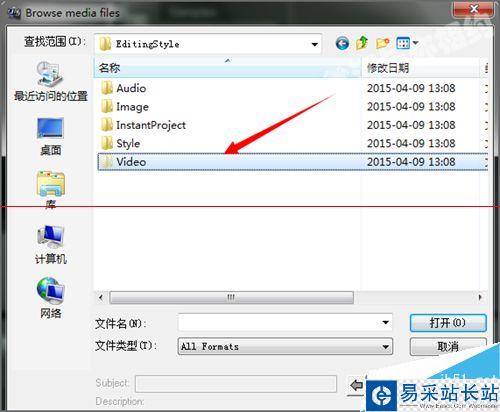Open Recent Places (最近访问的位置)
500x412 pixels.
50,82
